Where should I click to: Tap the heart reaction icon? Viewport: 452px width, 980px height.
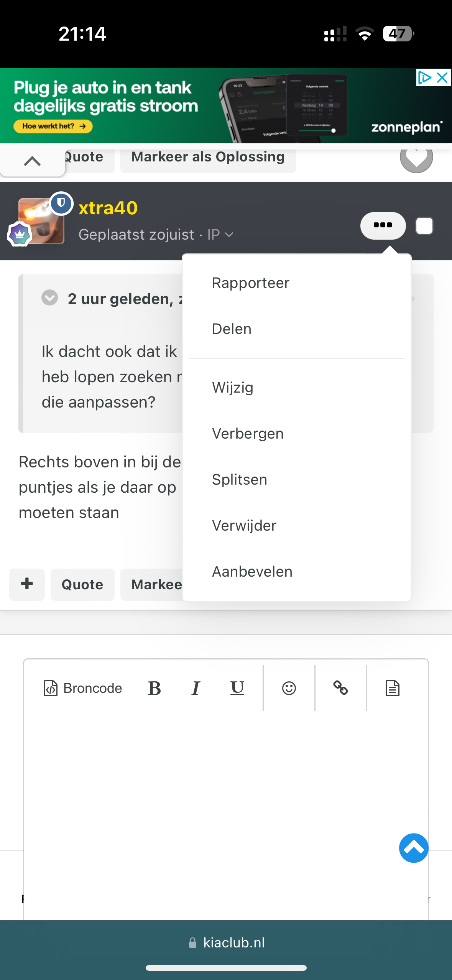pos(416,157)
